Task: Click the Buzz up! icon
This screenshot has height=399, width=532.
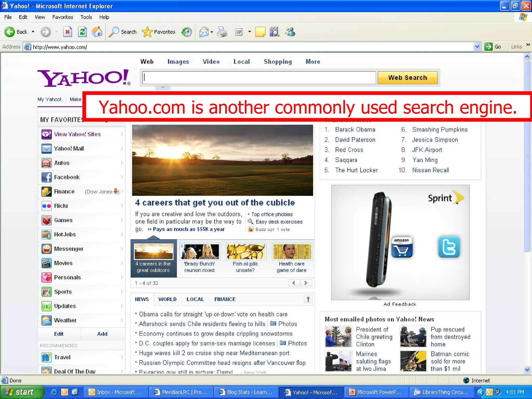Action: click(x=251, y=229)
